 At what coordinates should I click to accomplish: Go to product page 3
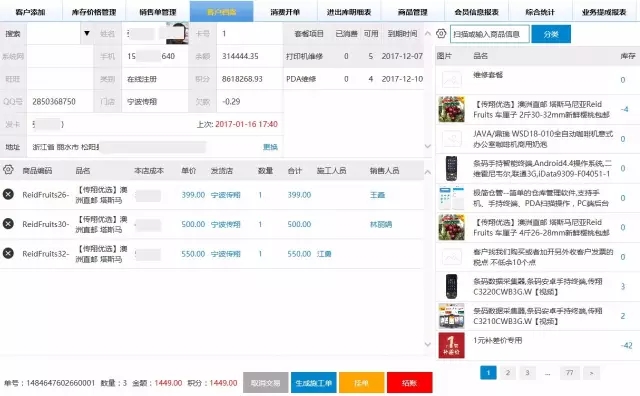[x=527, y=372]
